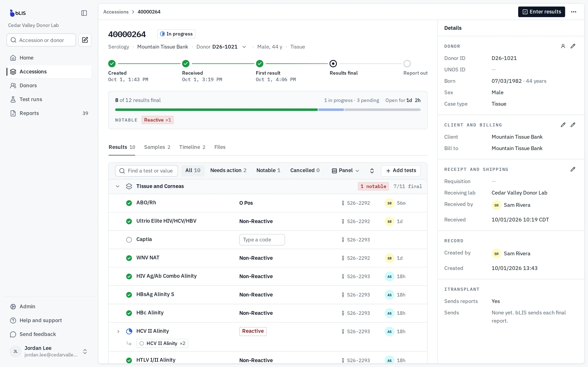Edit Receipt and Shipping pencil icon

coord(573,169)
